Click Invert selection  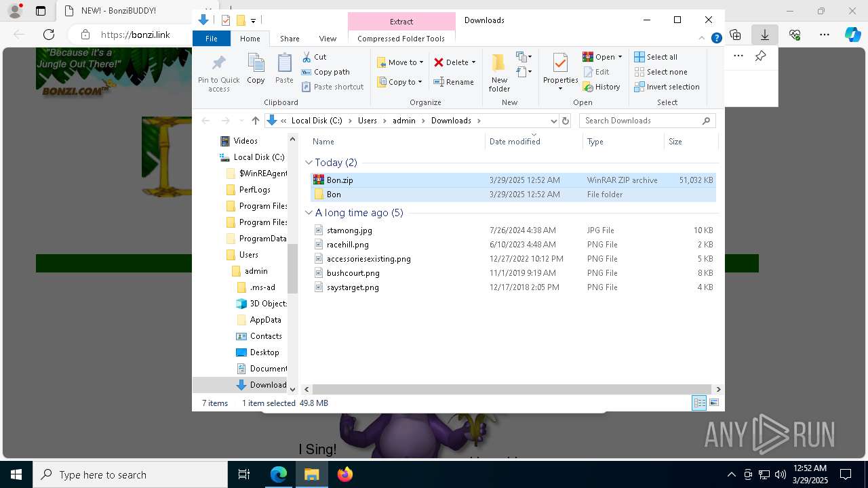coord(667,87)
